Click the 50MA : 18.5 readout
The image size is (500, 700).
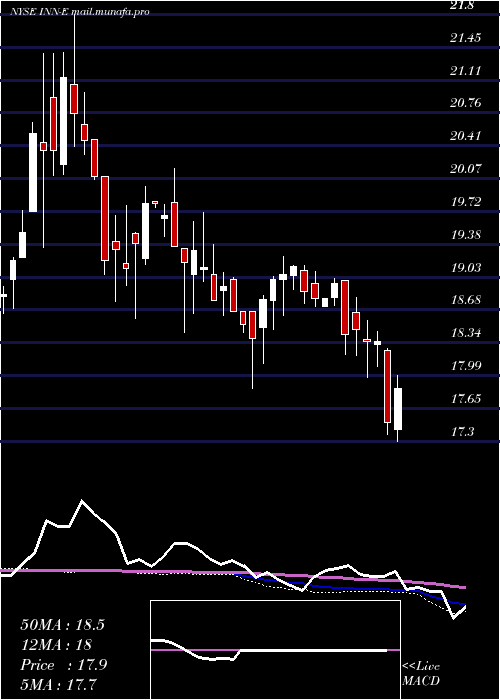tap(62, 625)
